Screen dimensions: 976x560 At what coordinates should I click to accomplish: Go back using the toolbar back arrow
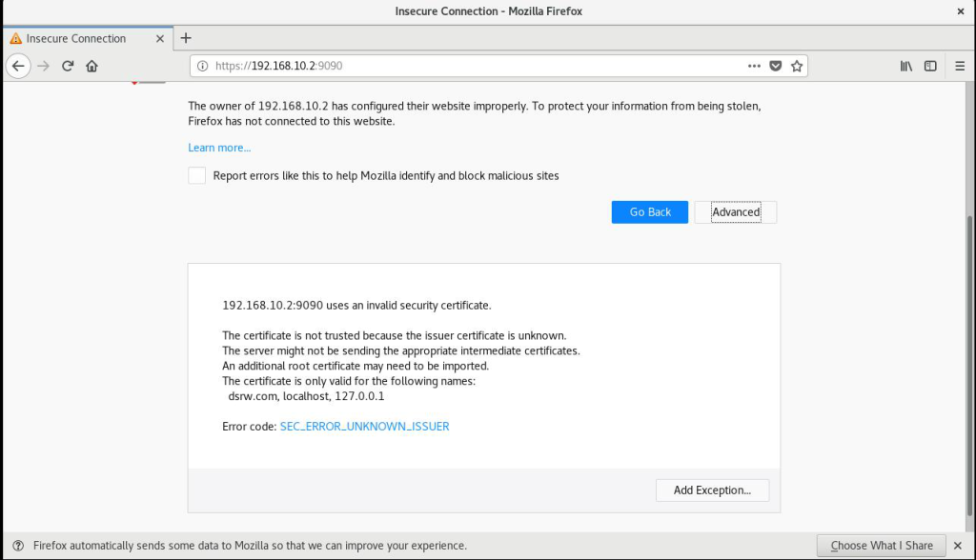pos(18,66)
